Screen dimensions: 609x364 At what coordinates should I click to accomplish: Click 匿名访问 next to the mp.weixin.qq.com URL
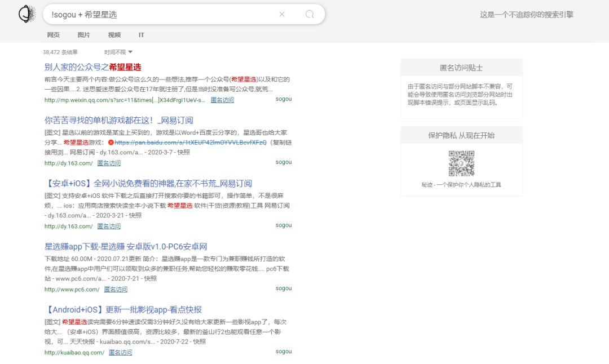pos(222,100)
